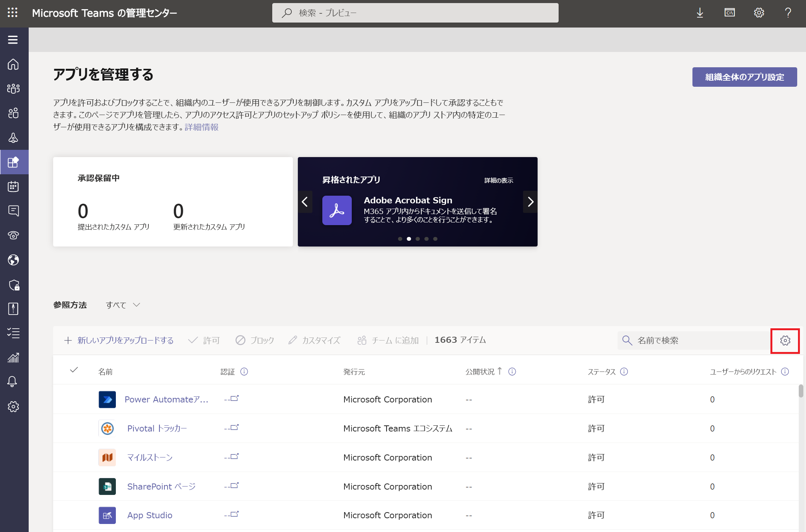
Task: Click the SharePoint ページ app icon thumbnail
Action: click(x=107, y=487)
